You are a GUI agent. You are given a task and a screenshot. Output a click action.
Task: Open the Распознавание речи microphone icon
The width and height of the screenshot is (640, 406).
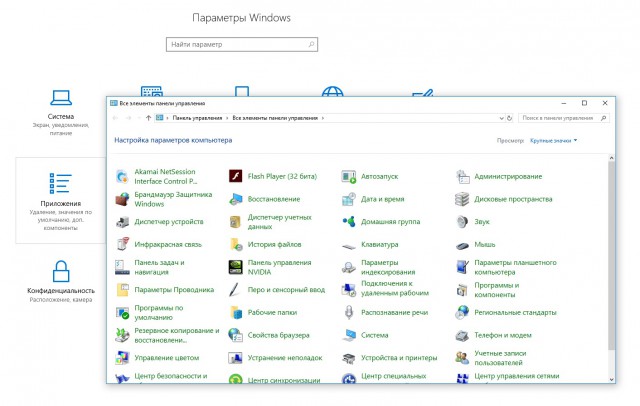349,313
